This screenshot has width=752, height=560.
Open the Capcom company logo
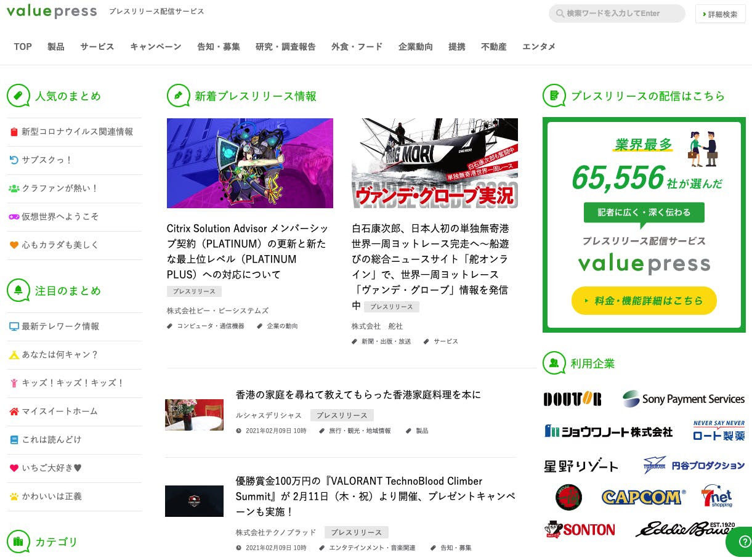(643, 497)
